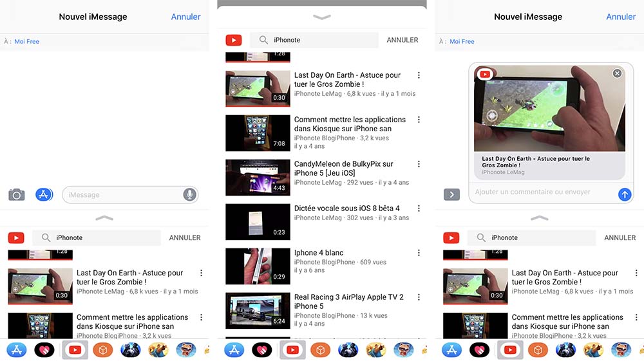The width and height of the screenshot is (644, 361).
Task: Tap the YouTube logo in middle panel search bar
Action: coord(234,40)
